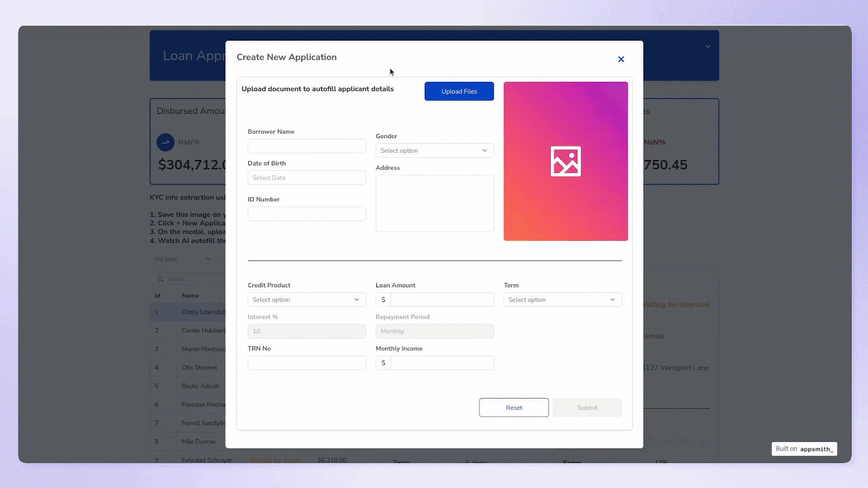Screen dimensions: 868x488
Task: Click the trending chart icon beside Disbursed Amount
Action: 164,142
